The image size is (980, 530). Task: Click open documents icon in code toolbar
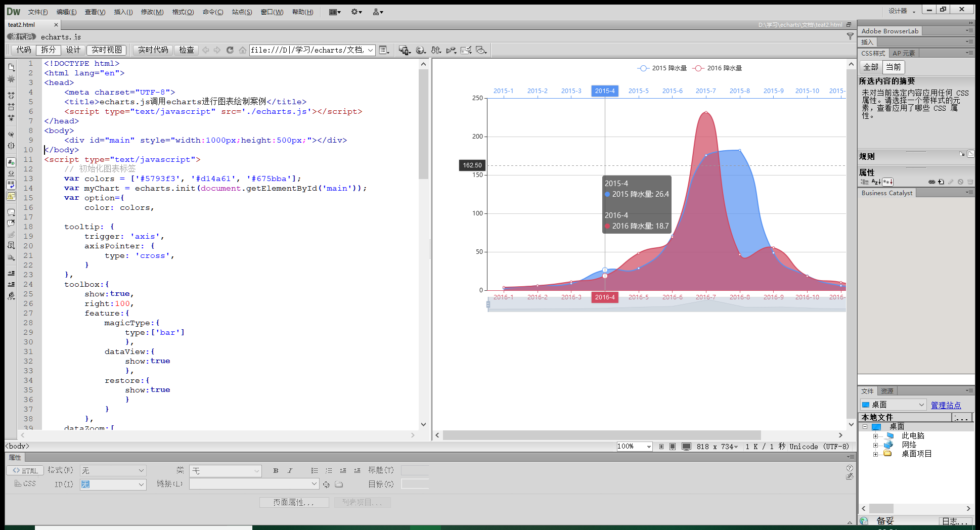(x=11, y=67)
